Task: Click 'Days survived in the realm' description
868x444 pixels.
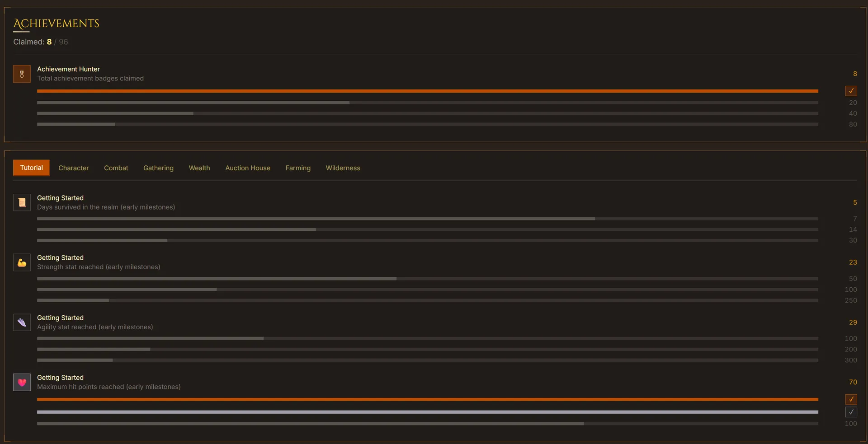Action: (106, 207)
